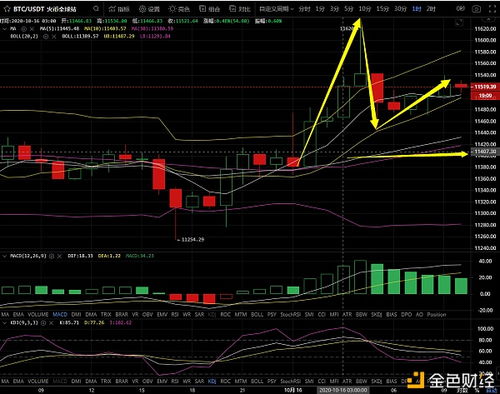This screenshot has width=500, height=394.
Task: Enter fullscreen via top-right expand icon
Action: (x=492, y=9)
